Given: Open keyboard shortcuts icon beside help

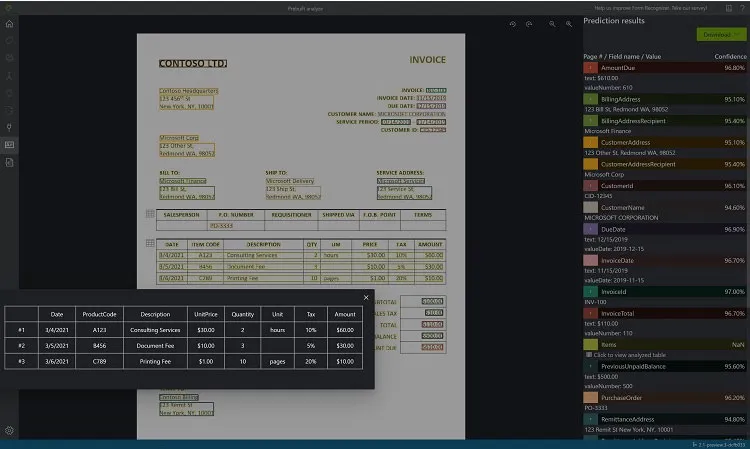Looking at the screenshot, I should (728, 8).
